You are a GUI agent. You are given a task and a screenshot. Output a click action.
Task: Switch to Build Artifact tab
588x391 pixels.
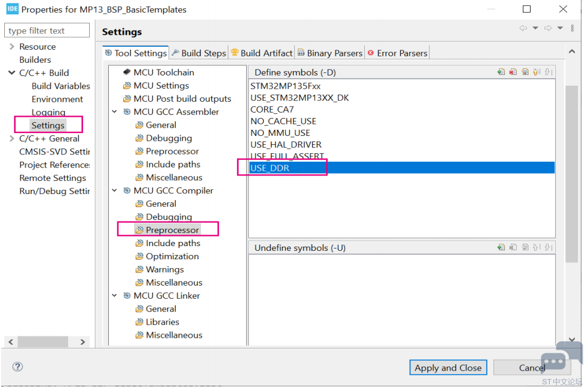pos(262,53)
